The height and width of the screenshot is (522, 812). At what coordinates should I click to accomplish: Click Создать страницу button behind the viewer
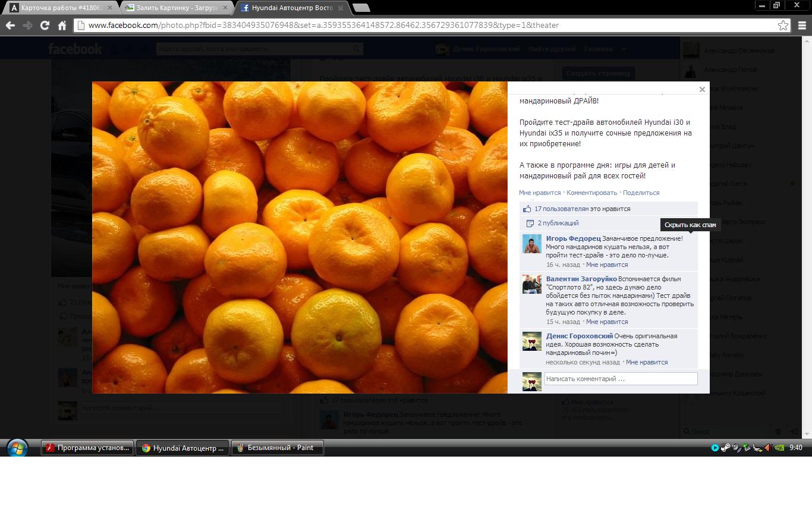coord(598,73)
